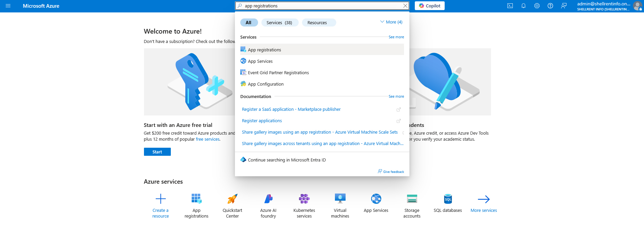Click Create a resource plus icon
Screen dimensions: 644x234
click(161, 199)
